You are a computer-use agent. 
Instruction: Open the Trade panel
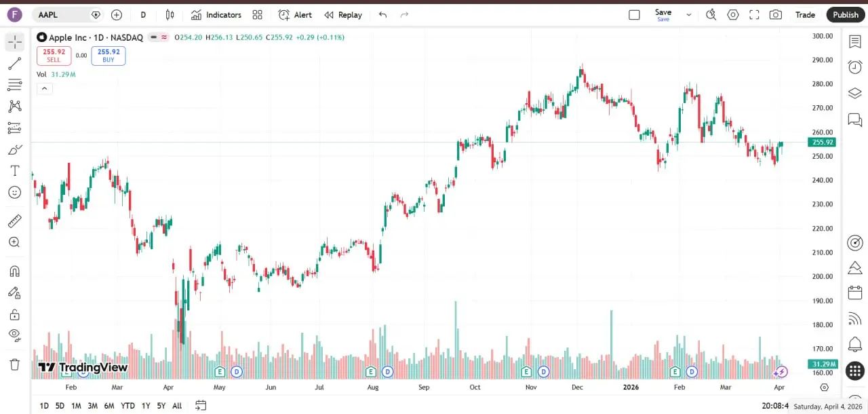[x=805, y=14]
